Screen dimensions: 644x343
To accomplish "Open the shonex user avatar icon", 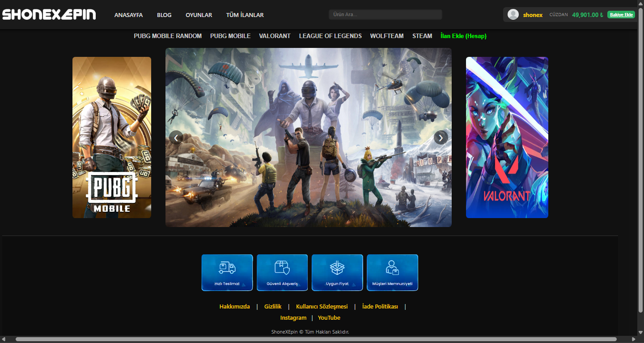I will pyautogui.click(x=513, y=15).
